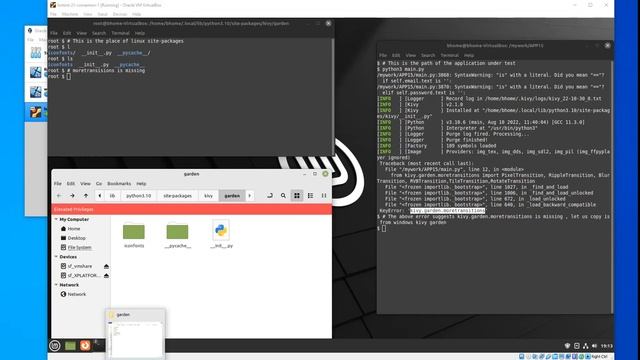Open Terminal menu in APP15 terminal window
This screenshot has height=360, width=640.
pos(449,56)
